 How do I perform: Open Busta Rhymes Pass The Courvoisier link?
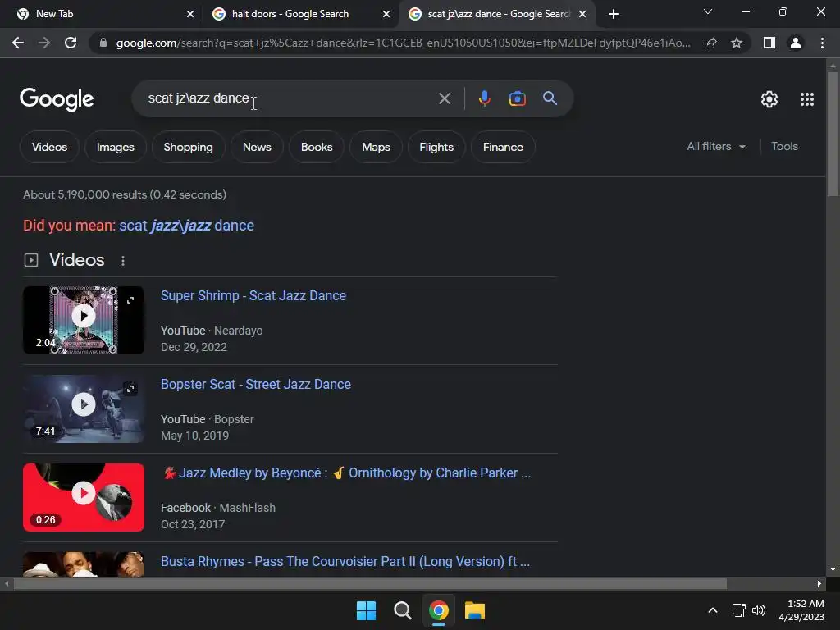pos(345,561)
